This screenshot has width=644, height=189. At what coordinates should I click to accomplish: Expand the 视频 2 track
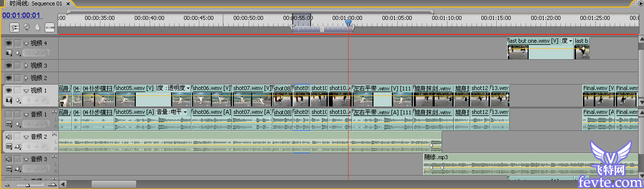tap(26, 78)
